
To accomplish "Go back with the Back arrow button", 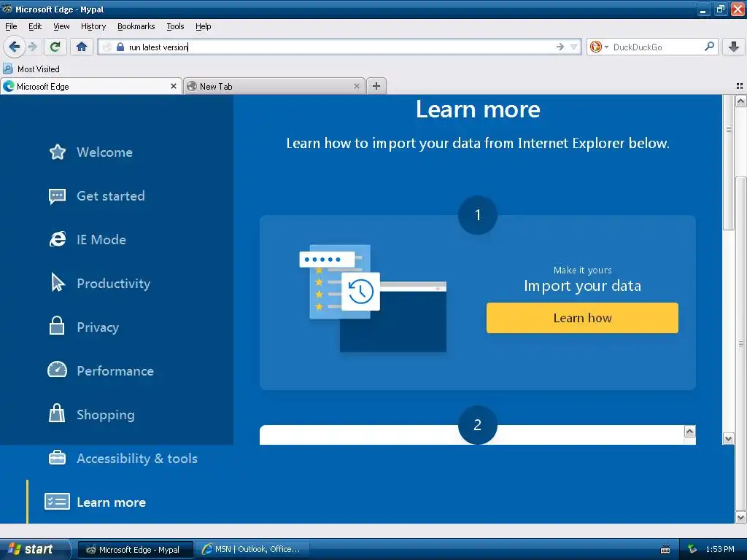I will pos(15,47).
